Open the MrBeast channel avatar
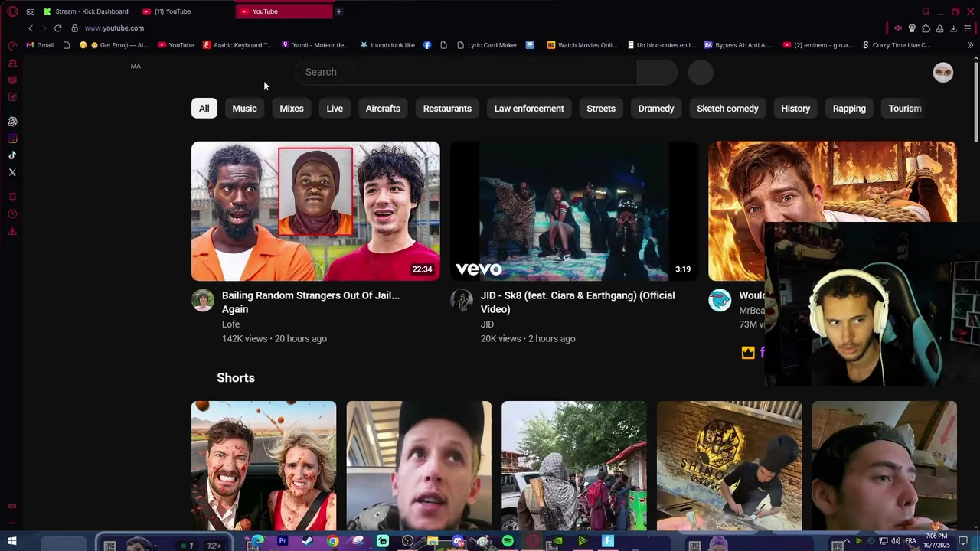This screenshot has height=551, width=980. 720,300
